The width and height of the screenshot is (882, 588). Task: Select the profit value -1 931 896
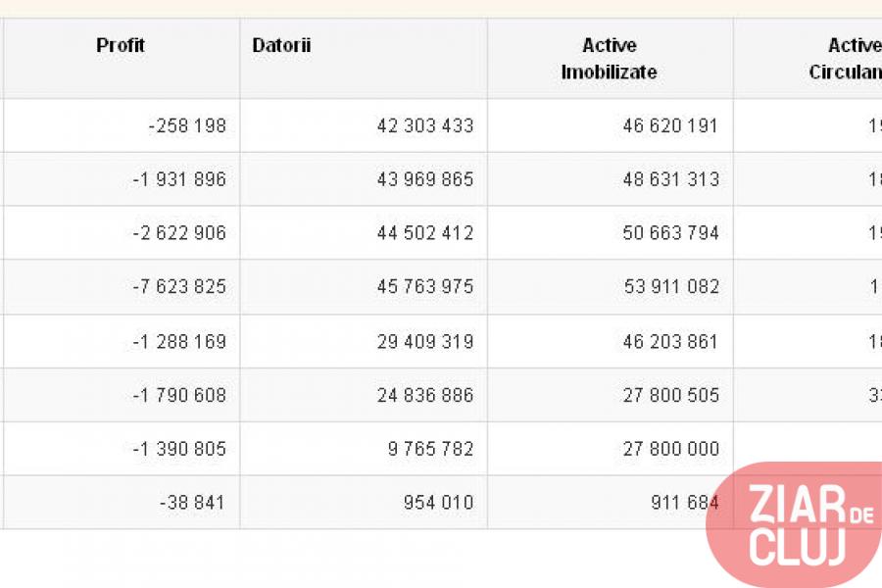pyautogui.click(x=179, y=179)
